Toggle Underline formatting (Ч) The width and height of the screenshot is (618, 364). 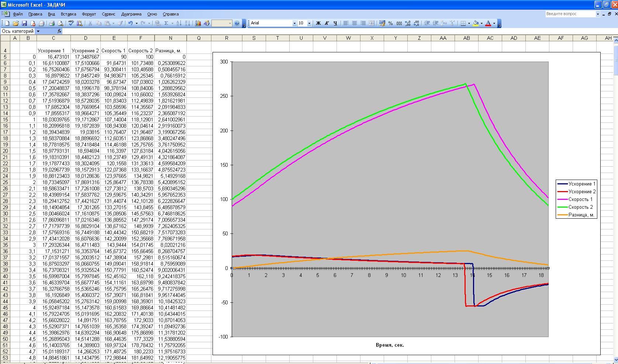pyautogui.click(x=335, y=23)
